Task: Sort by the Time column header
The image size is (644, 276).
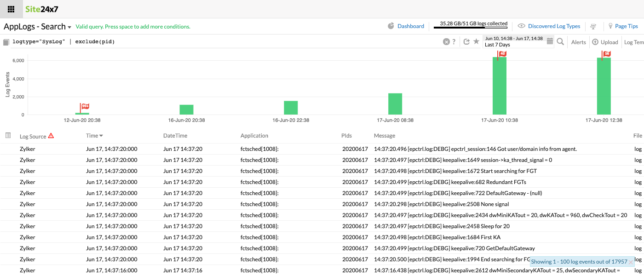Action: [x=94, y=136]
